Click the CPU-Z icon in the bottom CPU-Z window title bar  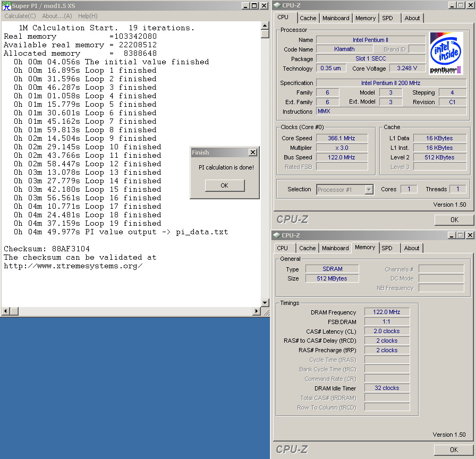[x=277, y=235]
